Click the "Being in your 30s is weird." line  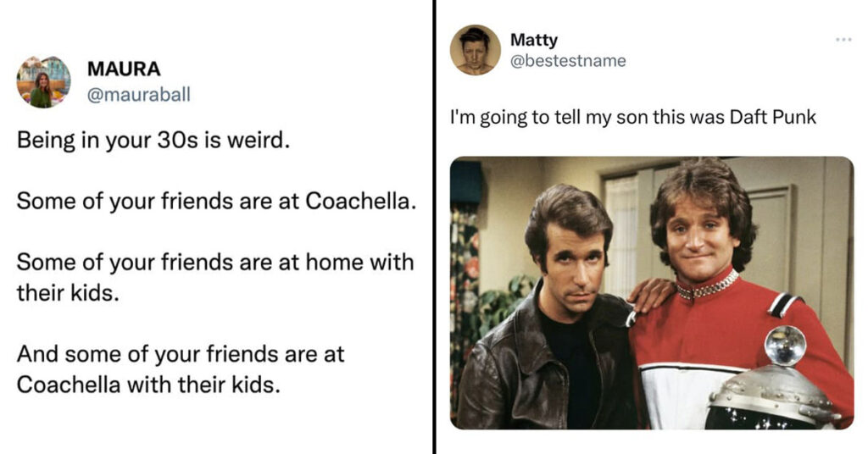click(x=153, y=140)
